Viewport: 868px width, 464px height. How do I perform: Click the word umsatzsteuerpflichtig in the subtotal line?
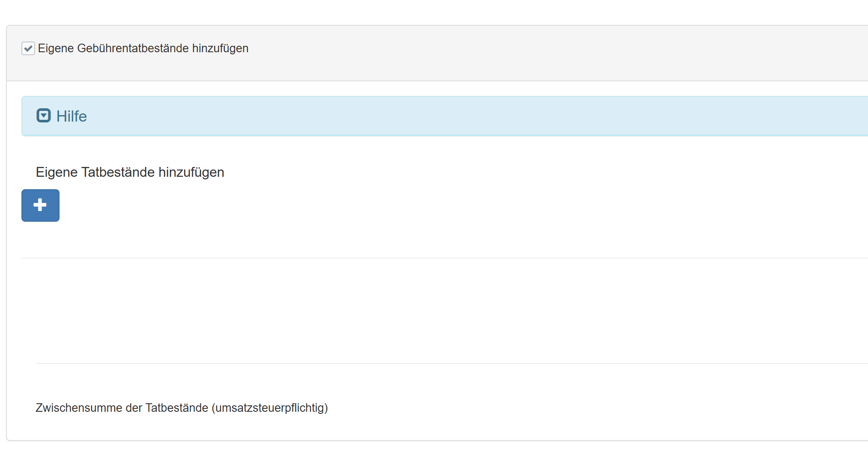tap(270, 408)
